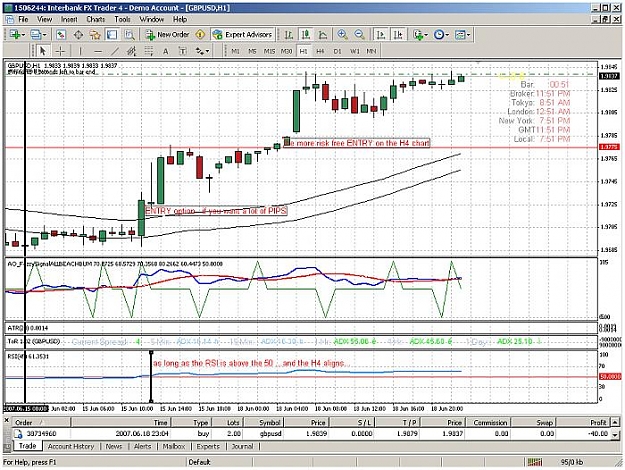Sort by the Profit column header
Screen dimensions: 625x470
pyautogui.click(x=583, y=423)
